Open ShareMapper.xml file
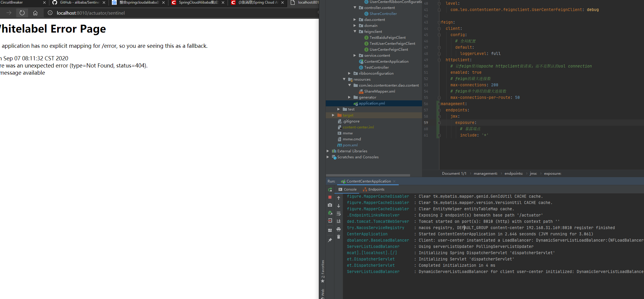Screen dimensions: 644x299 (x=380, y=91)
